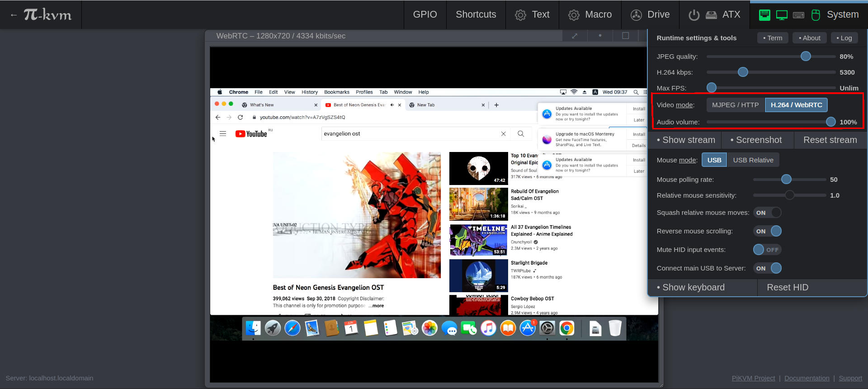The width and height of the screenshot is (868, 389).
Task: Click the keyboard status icon
Action: click(799, 15)
